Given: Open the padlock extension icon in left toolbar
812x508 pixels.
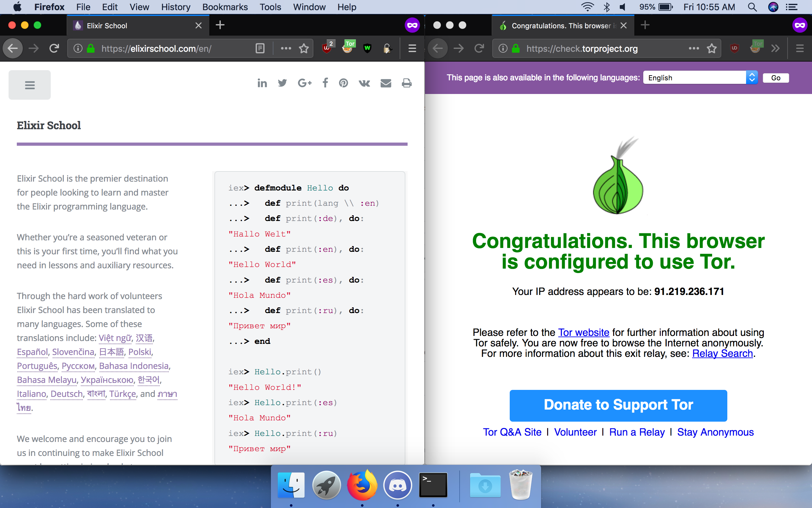Looking at the screenshot, I should pos(387,48).
